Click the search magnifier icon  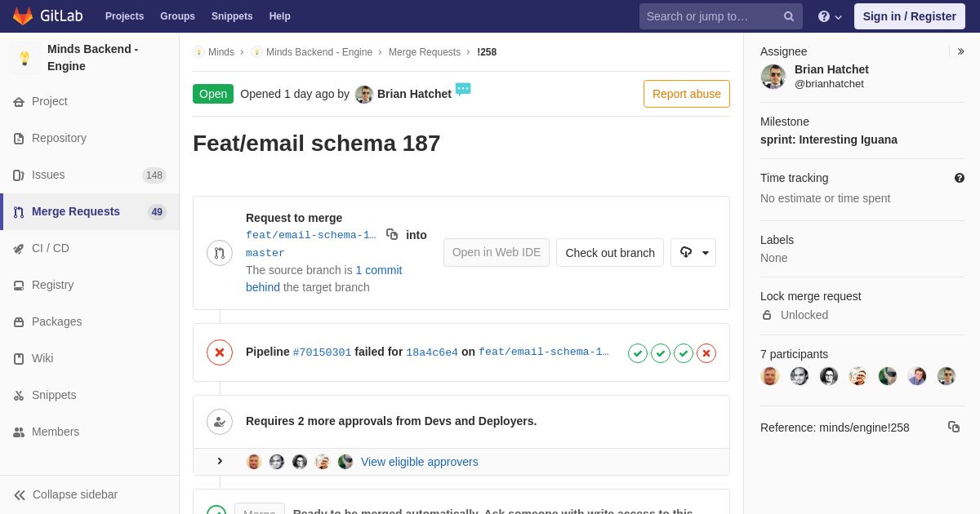click(x=789, y=16)
